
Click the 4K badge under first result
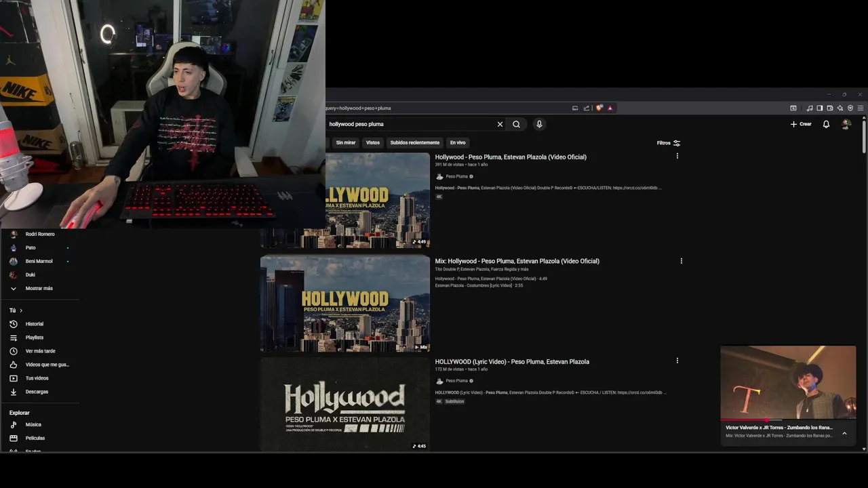(439, 197)
